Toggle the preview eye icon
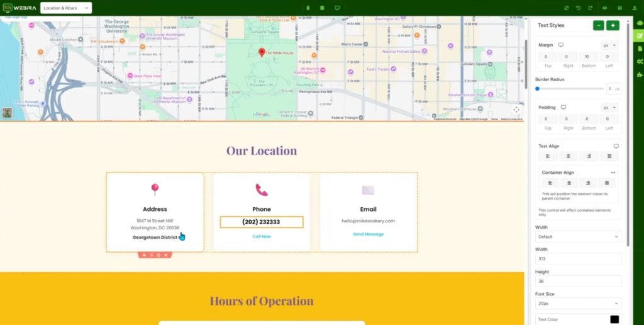 tap(605, 8)
